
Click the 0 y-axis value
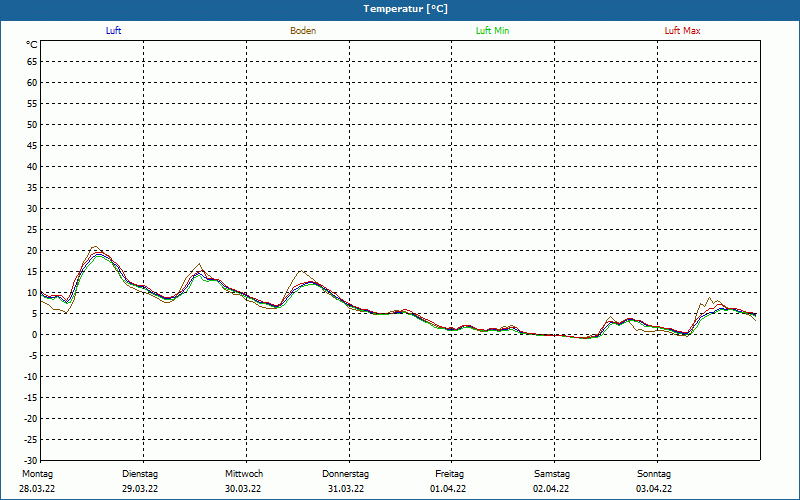click(35, 335)
